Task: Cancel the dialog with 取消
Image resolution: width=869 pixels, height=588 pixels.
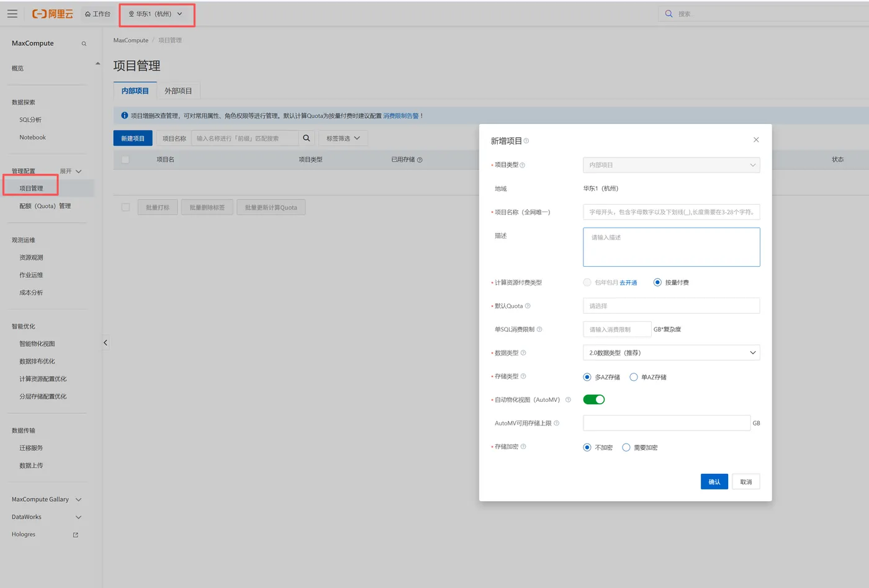Action: 746,481
